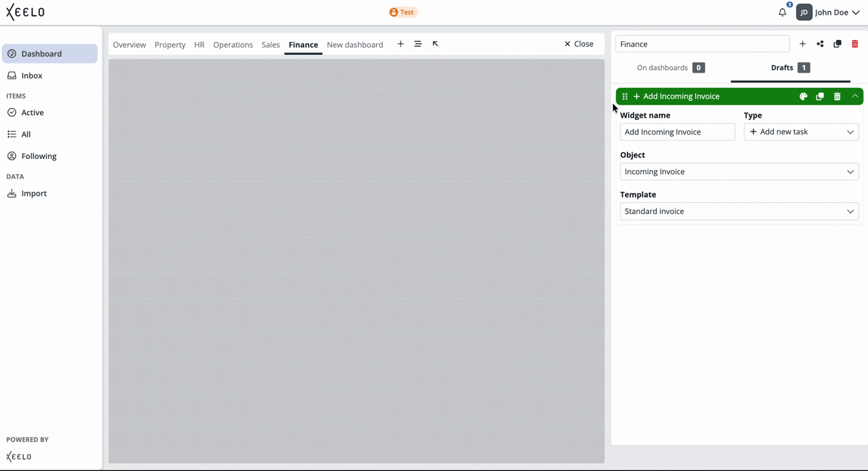Expand the Object dropdown
This screenshot has width=868, height=471.
coord(739,172)
